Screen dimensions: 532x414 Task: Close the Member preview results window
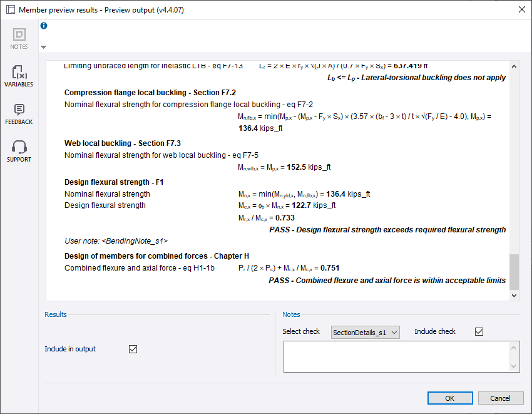[x=522, y=9]
